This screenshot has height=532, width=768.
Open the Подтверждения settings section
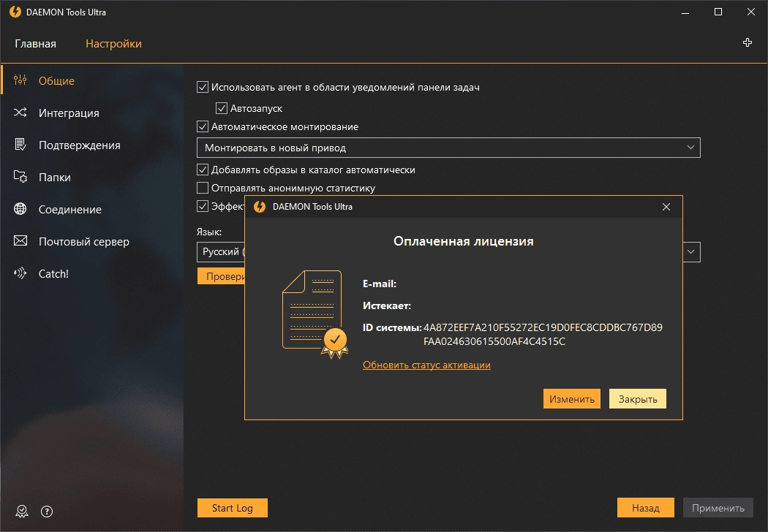click(92, 145)
